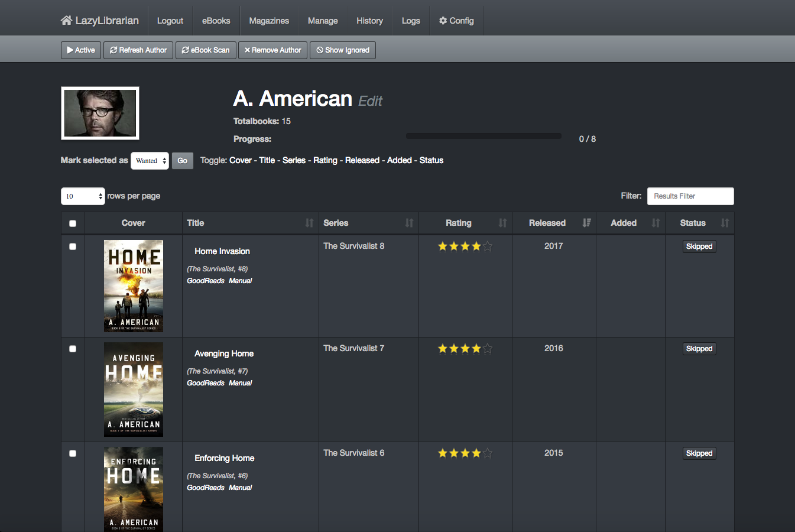795x532 pixels.
Task: Focus the Results Filter text field
Action: point(690,196)
